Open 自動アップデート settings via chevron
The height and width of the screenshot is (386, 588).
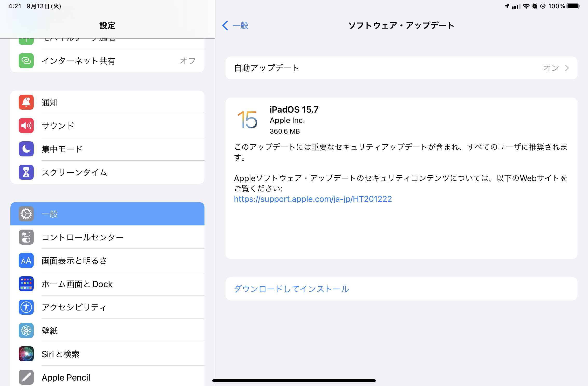(x=567, y=68)
